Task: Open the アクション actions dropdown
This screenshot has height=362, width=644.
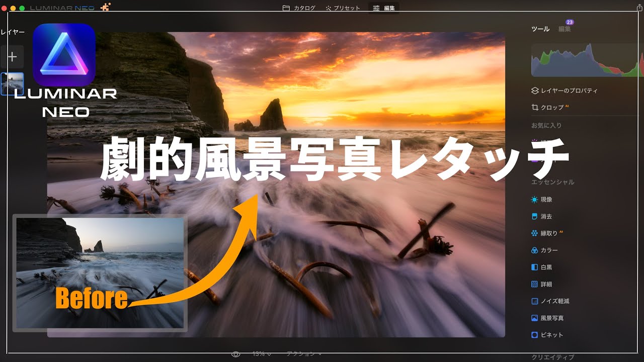Action: coord(304,354)
